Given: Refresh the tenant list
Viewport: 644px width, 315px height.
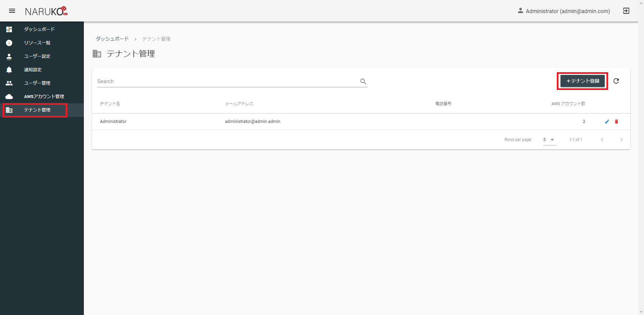Looking at the screenshot, I should pos(616,81).
